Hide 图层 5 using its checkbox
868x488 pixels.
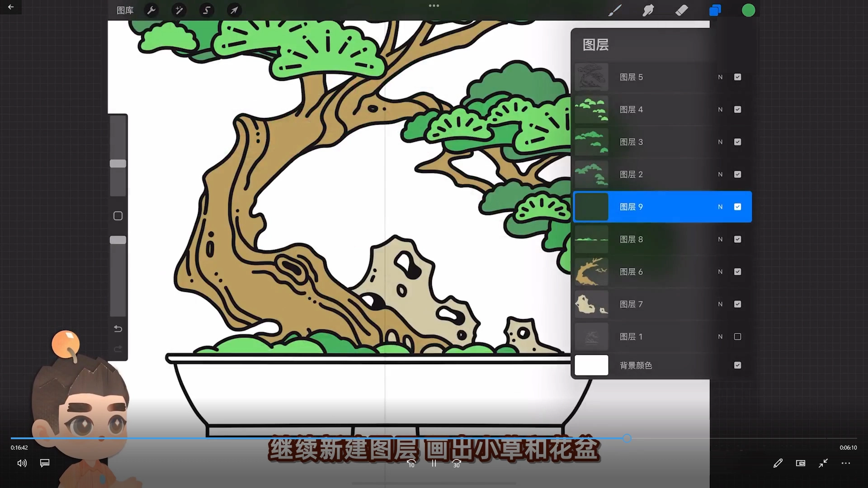pyautogui.click(x=737, y=77)
